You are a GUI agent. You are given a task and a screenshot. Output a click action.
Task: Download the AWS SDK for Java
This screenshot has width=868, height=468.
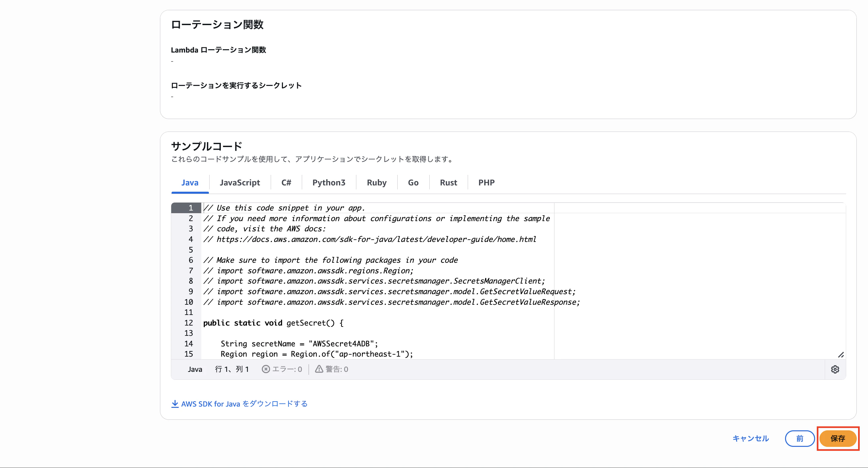click(x=244, y=404)
